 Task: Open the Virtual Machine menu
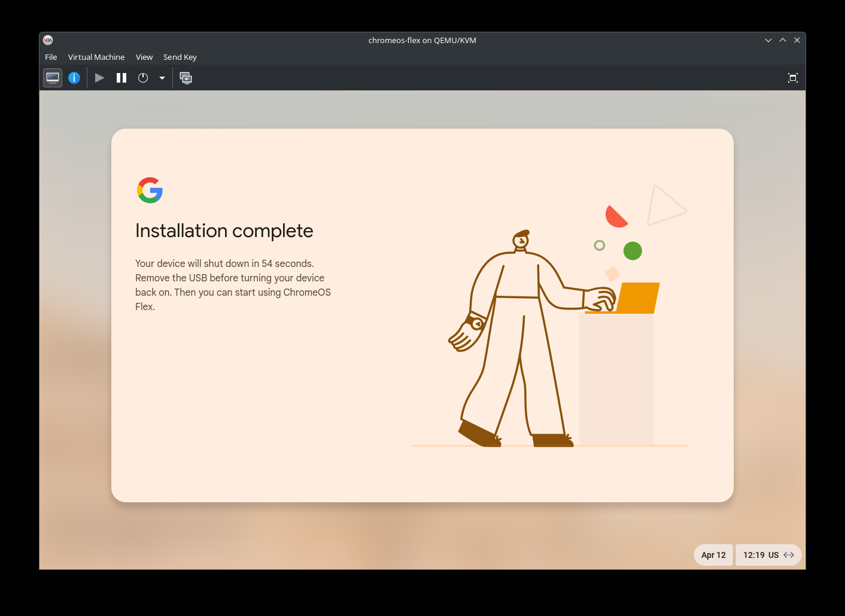pyautogui.click(x=96, y=57)
